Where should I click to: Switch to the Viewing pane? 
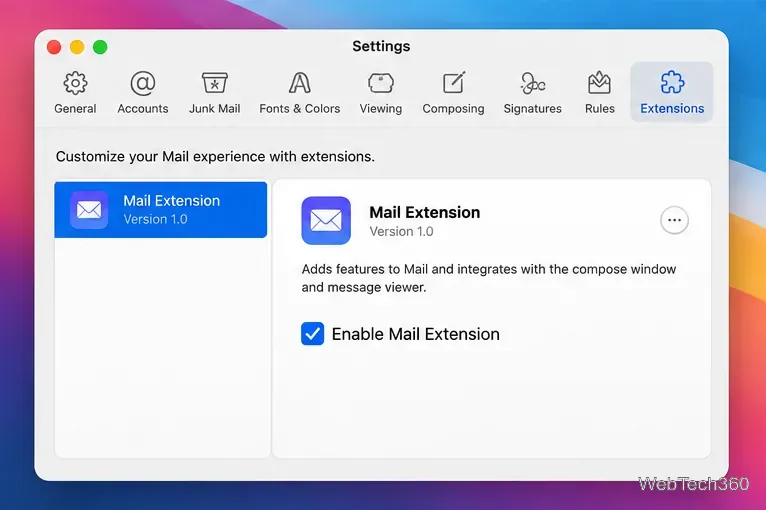[381, 92]
